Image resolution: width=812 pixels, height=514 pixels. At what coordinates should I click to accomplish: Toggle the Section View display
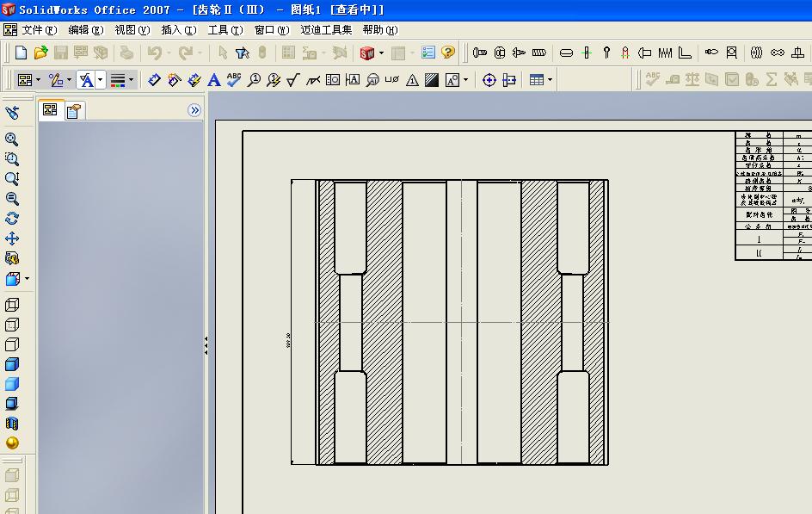12,424
